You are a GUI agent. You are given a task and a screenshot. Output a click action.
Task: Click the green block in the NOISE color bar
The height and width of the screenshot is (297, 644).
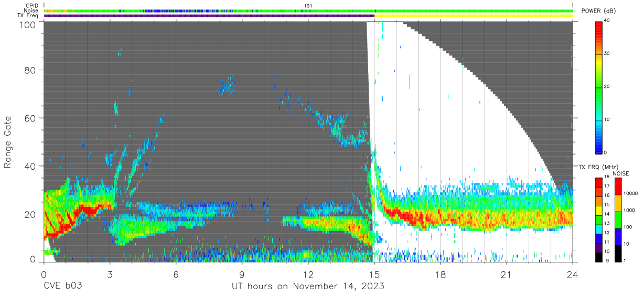[x=618, y=219]
